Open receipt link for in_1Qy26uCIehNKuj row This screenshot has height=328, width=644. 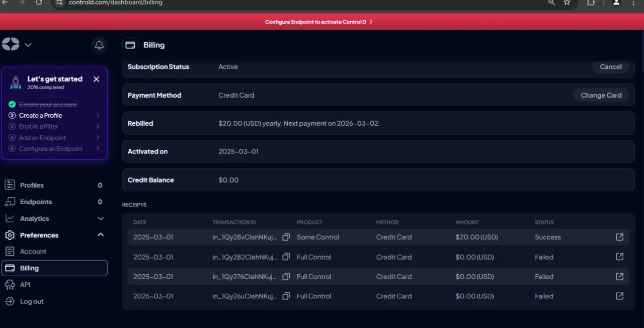(x=620, y=296)
